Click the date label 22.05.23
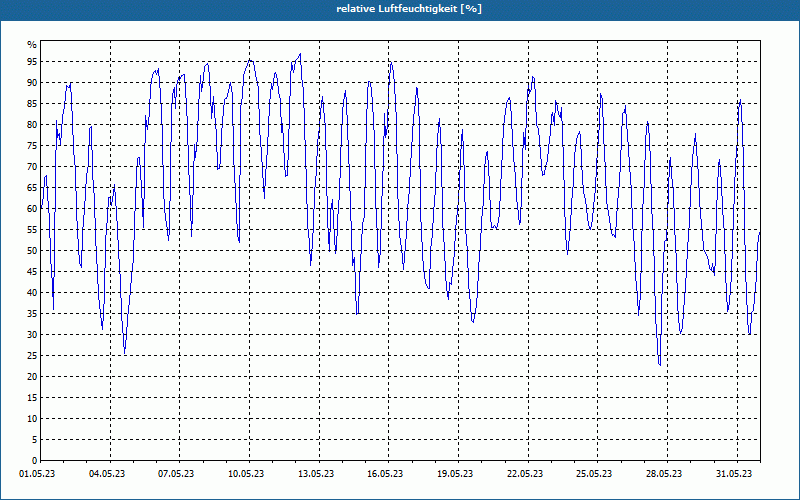The height and width of the screenshot is (500, 800). (525, 474)
